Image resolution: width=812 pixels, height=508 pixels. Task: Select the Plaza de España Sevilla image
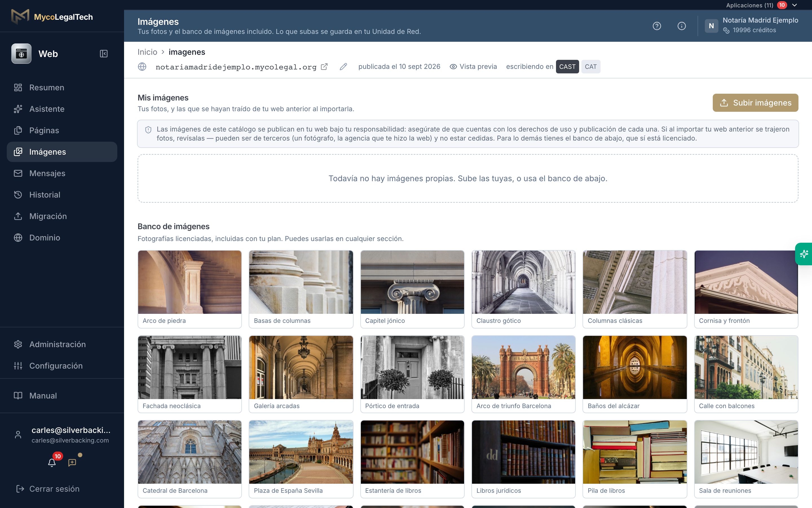click(301, 459)
